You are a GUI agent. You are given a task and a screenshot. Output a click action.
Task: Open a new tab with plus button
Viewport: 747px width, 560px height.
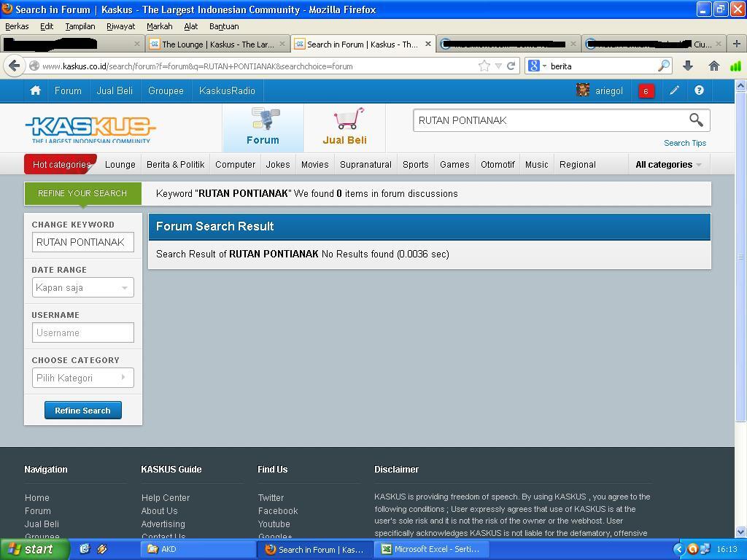point(737,44)
